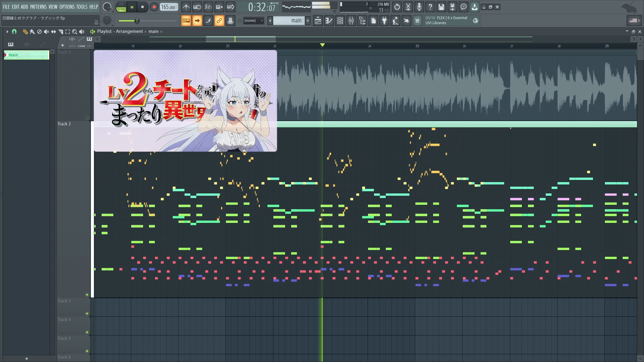Open the OPTIONS menu
This screenshot has height=362, width=644.
pos(67,7)
